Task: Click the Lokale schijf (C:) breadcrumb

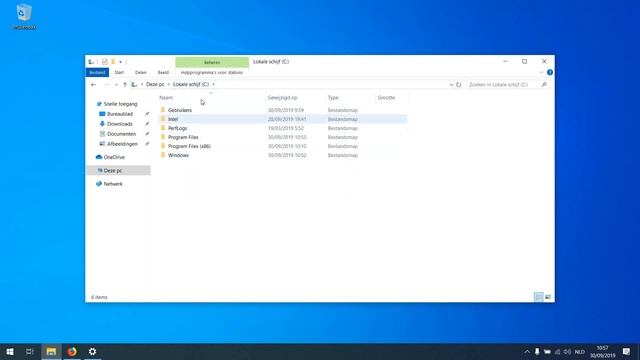Action: (x=191, y=84)
